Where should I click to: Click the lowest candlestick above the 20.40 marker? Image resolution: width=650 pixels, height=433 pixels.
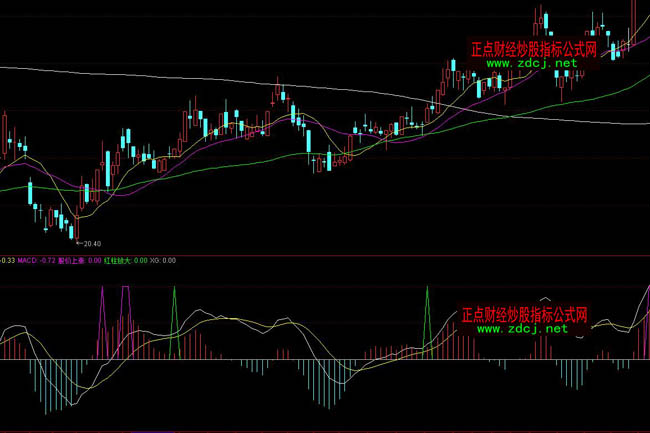(72, 230)
